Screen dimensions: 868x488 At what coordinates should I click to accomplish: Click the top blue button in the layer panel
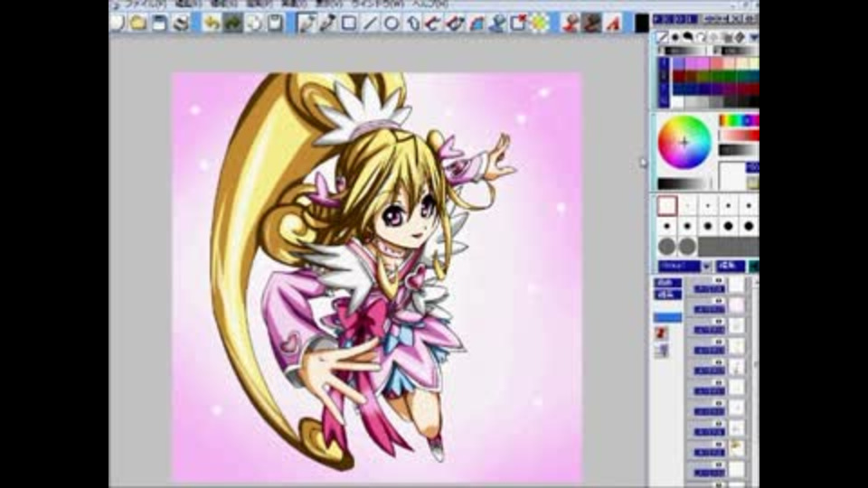tap(667, 283)
